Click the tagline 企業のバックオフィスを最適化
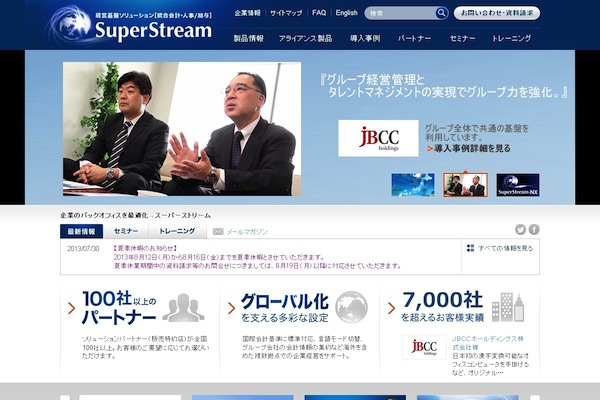This screenshot has width=600, height=400. tap(135, 216)
